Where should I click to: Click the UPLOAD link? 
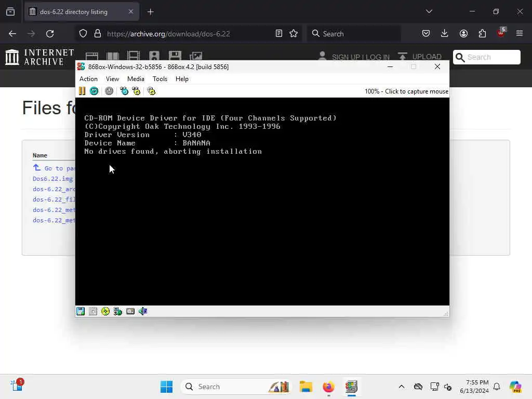(427, 57)
